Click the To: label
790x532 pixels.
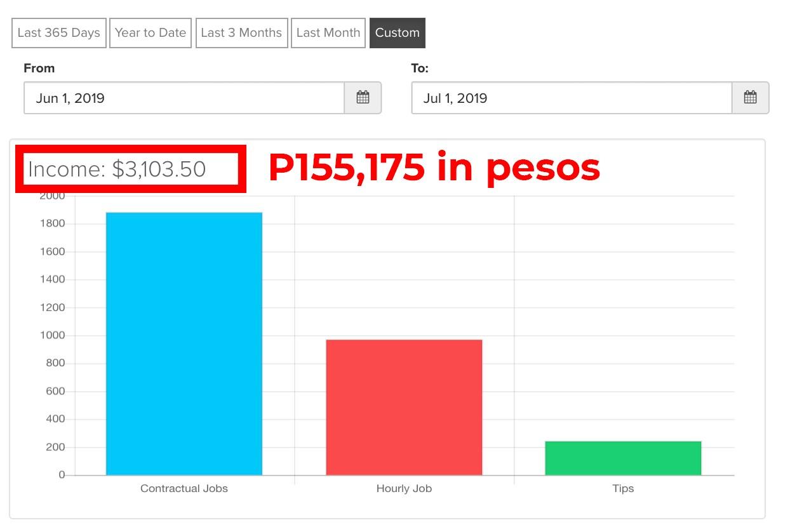(420, 68)
